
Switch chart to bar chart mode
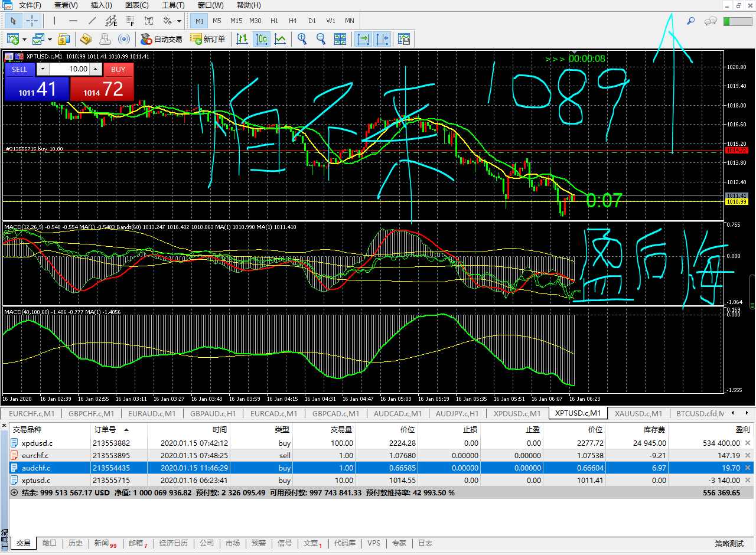coord(242,40)
